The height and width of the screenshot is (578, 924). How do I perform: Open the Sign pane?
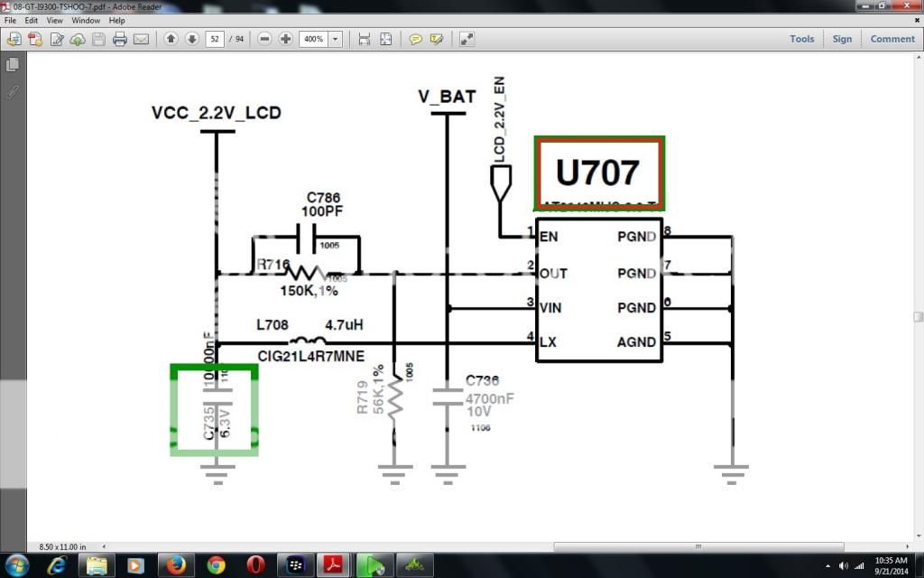(842, 39)
